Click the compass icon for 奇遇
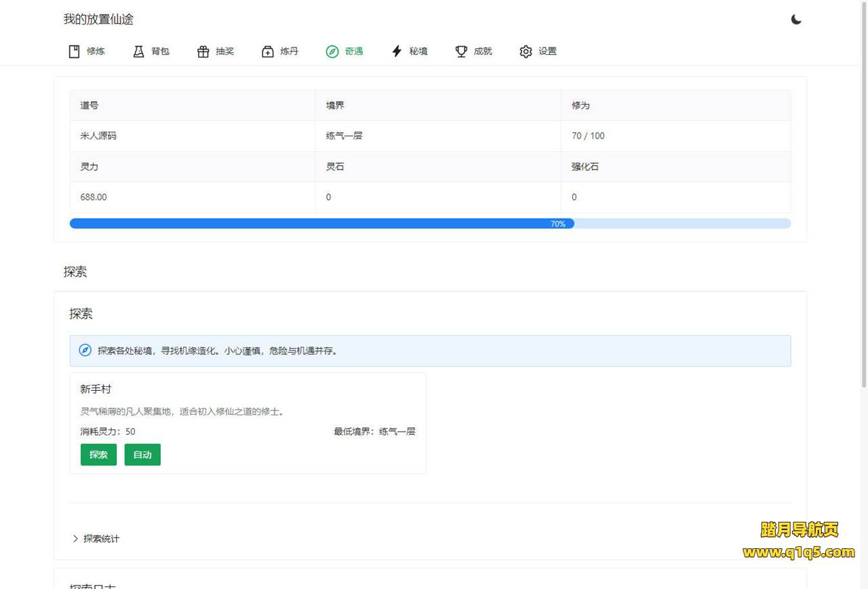The width and height of the screenshot is (868, 589). 332,52
